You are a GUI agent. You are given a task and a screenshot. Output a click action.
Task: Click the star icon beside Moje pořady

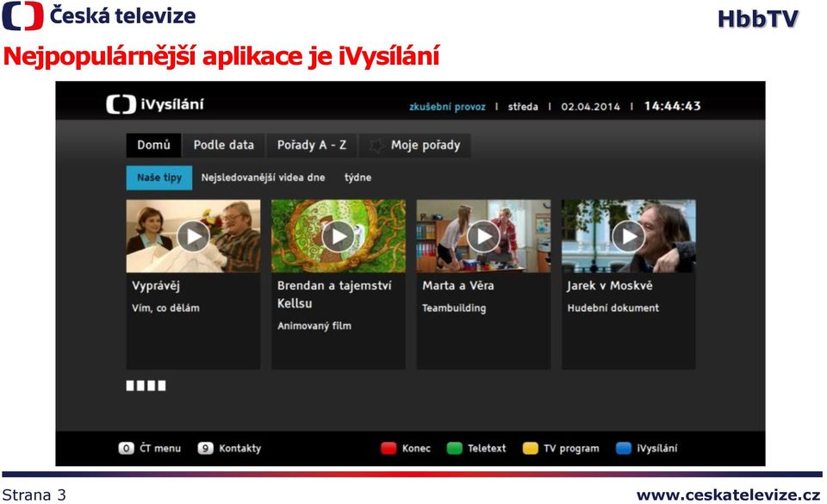pos(376,146)
